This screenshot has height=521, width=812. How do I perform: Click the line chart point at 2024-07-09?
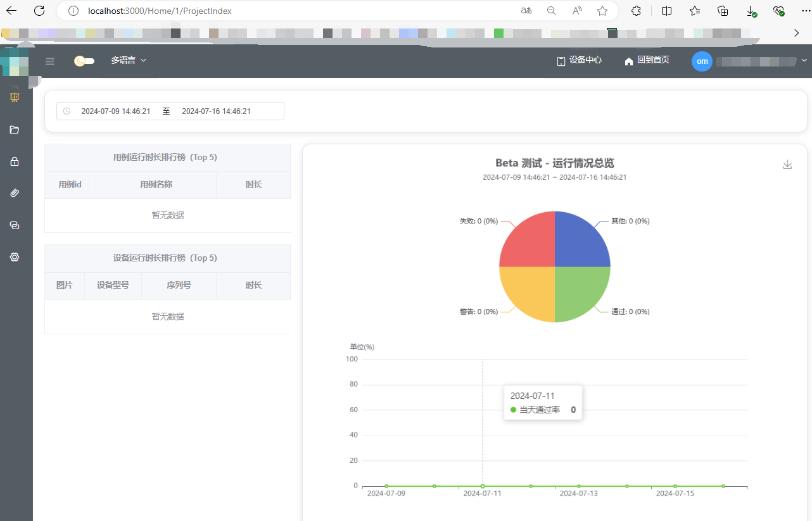coord(386,486)
